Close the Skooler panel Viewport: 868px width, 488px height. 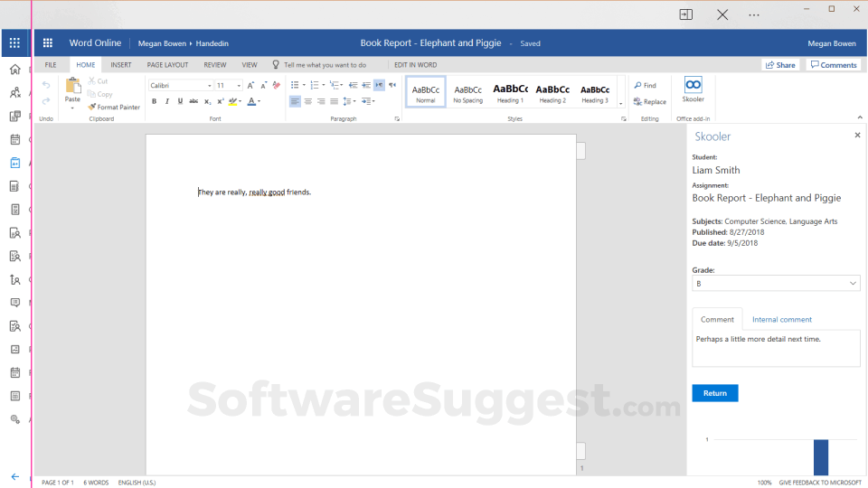(x=857, y=135)
